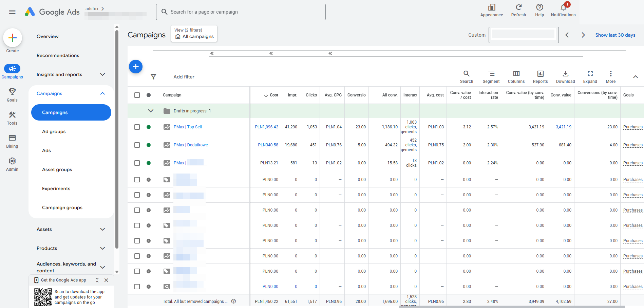This screenshot has height=308, width=644.
Task: Collapse the chart area chevron
Action: 636,77
